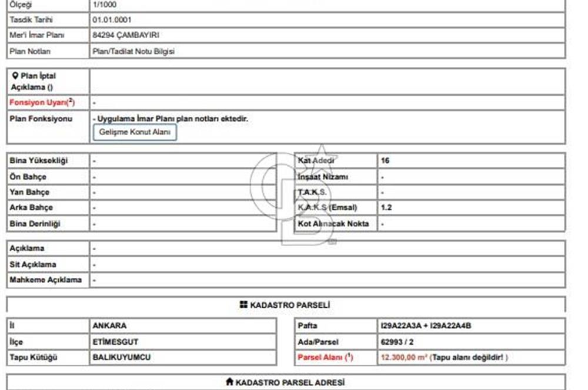588x390 pixels.
Task: Select the ETİMESGUT district value
Action: (x=116, y=341)
